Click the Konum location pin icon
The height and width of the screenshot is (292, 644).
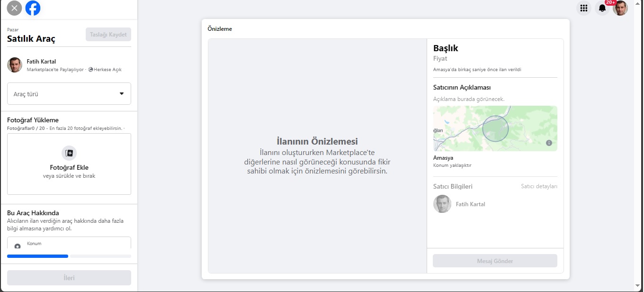point(18,246)
